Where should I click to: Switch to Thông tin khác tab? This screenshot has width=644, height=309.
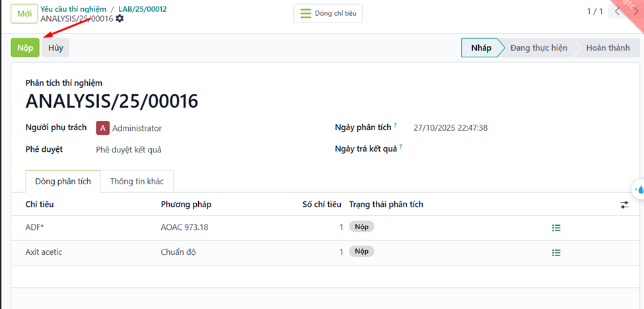click(x=137, y=182)
